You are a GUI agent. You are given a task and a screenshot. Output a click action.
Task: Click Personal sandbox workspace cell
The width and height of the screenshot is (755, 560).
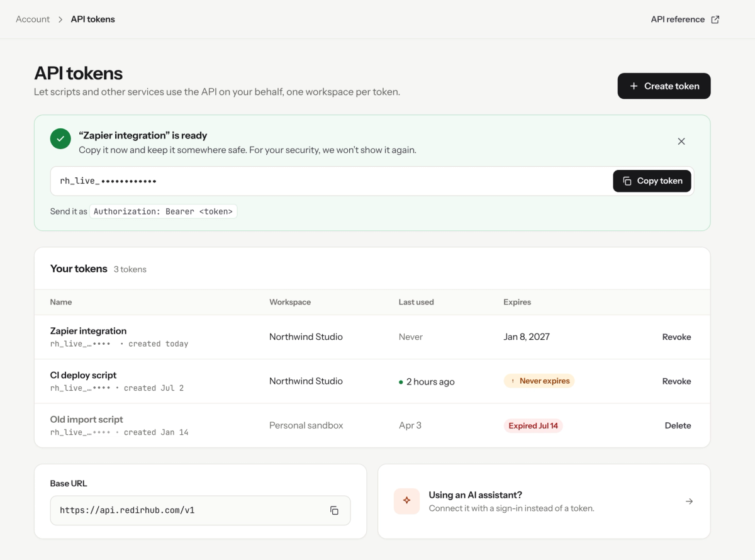306,426
